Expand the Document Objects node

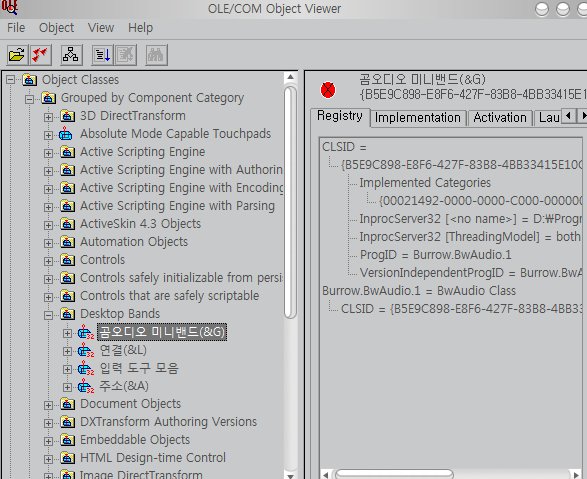pyautogui.click(x=48, y=405)
